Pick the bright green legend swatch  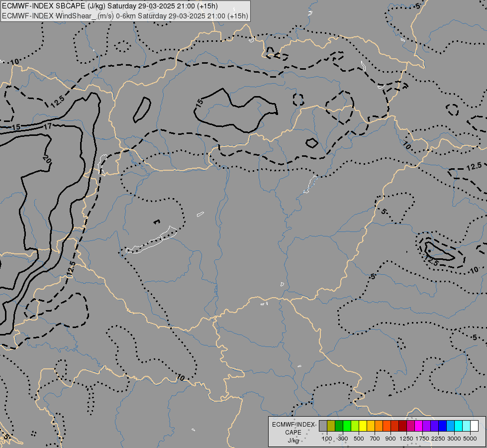coord(347,426)
